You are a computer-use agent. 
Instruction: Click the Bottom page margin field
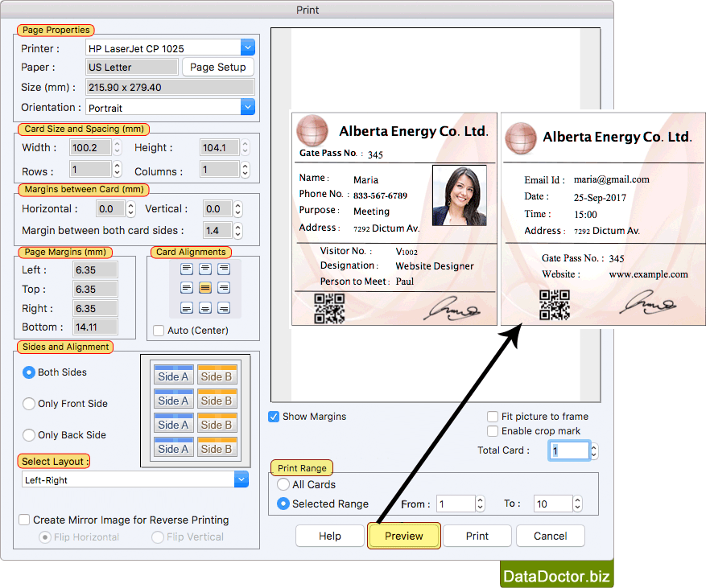coord(95,327)
